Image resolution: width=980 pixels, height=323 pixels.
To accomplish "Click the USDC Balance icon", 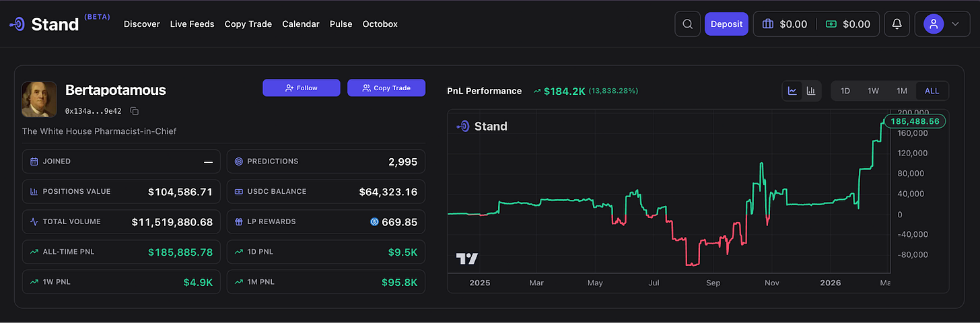I will tap(239, 192).
